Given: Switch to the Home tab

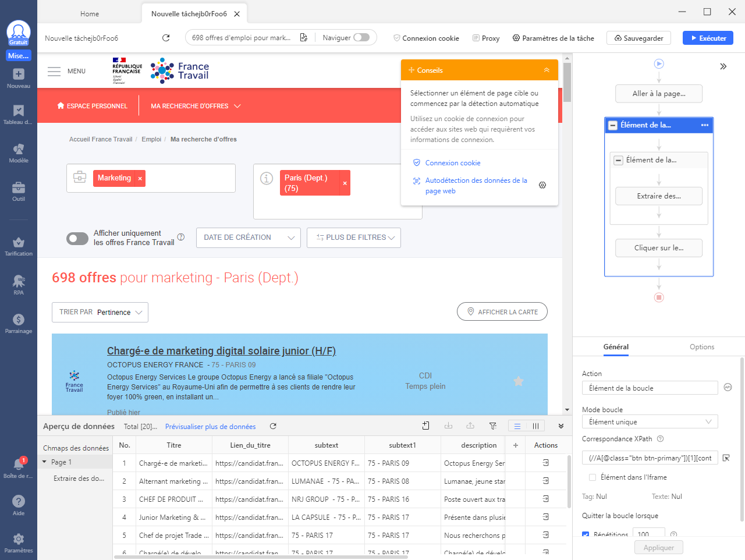Looking at the screenshot, I should pyautogui.click(x=90, y=13).
